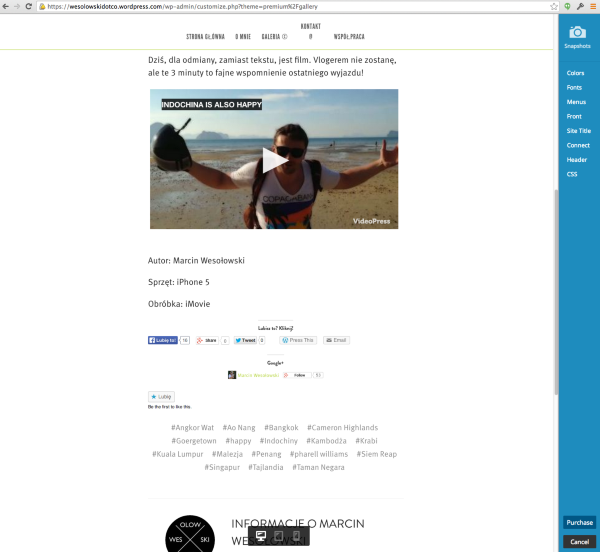Open the #Kuala Lumpur tag
The height and width of the screenshot is (552, 600).
click(x=178, y=454)
